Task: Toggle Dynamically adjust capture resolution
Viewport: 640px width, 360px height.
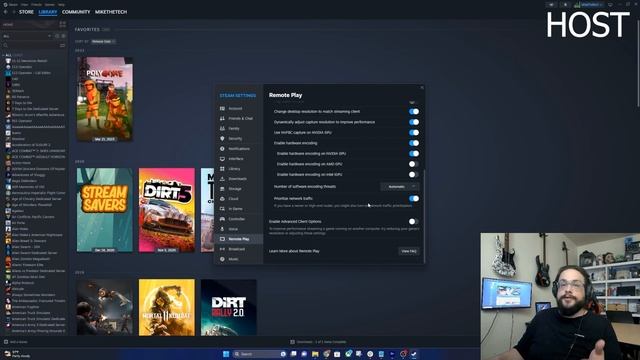Action: pos(414,122)
